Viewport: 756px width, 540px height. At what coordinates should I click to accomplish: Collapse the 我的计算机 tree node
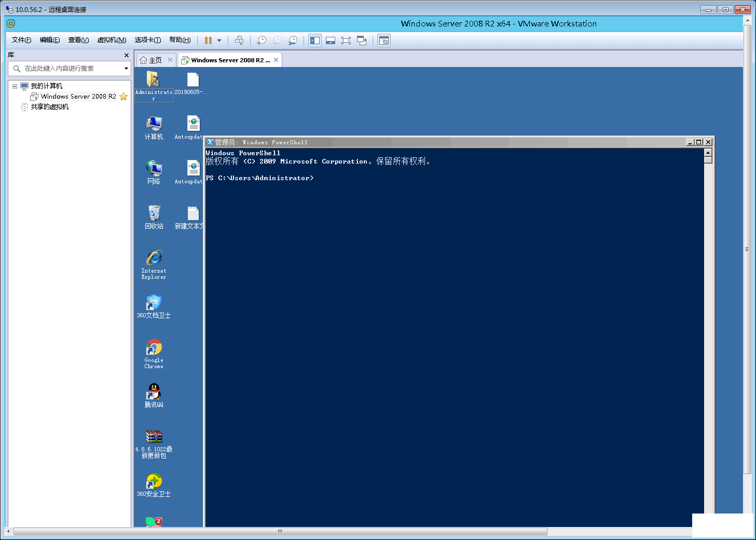(x=15, y=86)
